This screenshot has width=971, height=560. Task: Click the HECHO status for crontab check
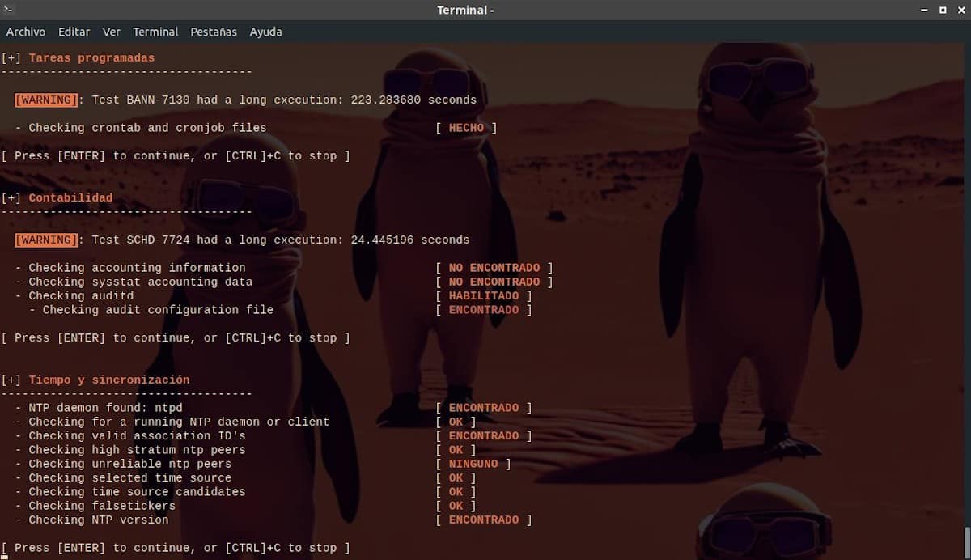click(x=466, y=128)
